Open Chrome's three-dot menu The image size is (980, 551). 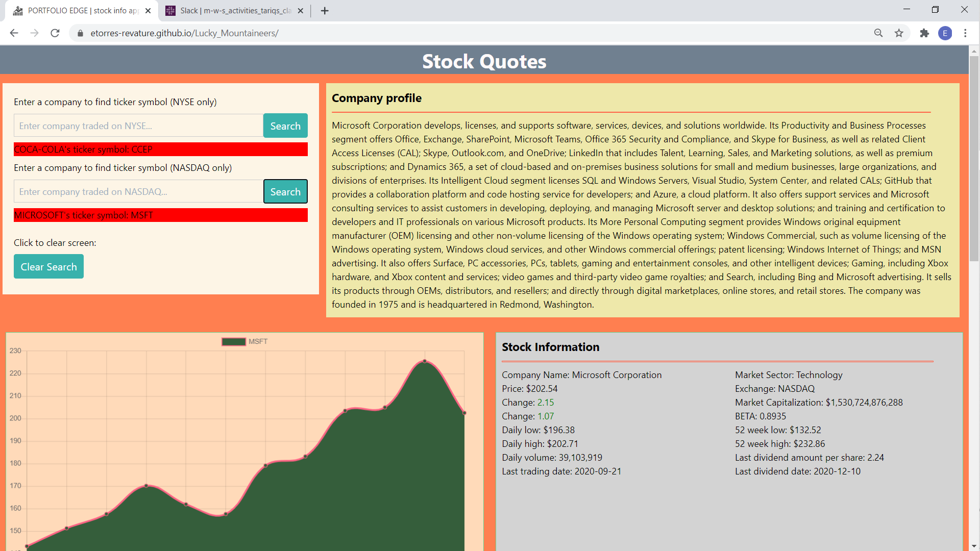[x=965, y=33]
